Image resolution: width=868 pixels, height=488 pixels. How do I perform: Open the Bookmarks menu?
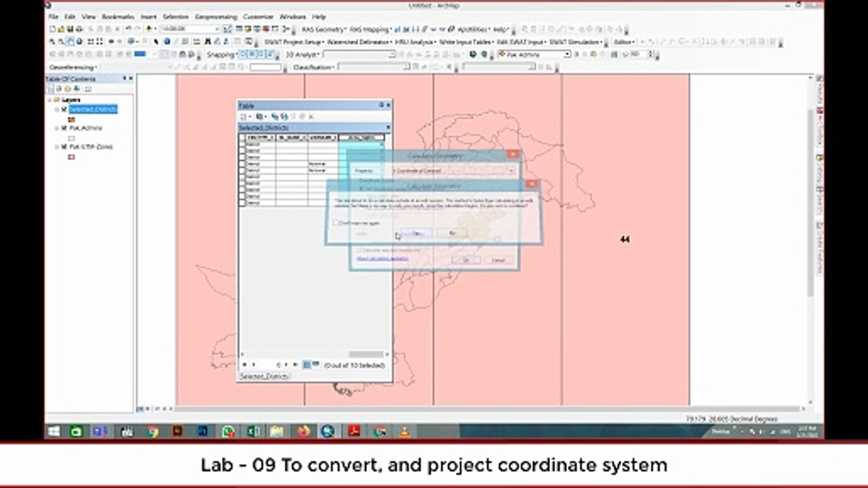coord(118,16)
